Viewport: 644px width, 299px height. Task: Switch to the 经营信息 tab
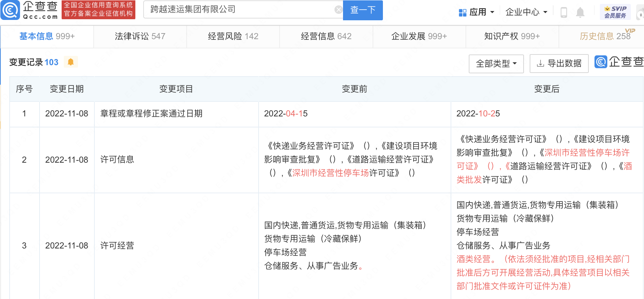[326, 36]
